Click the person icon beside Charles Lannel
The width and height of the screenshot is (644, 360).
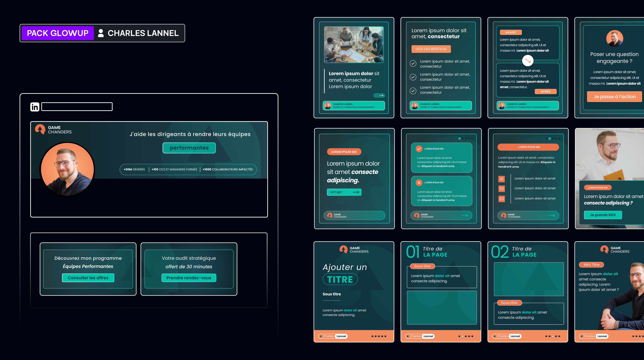coord(101,33)
